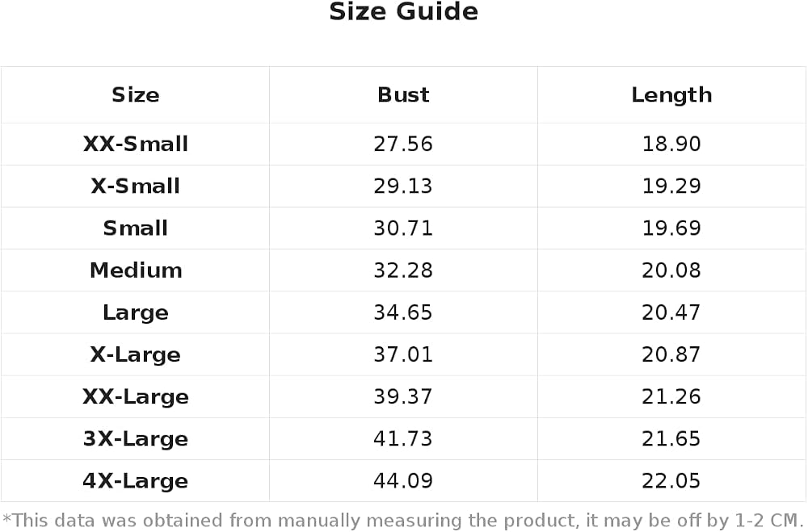Click the XX-Large size row label

(136, 397)
